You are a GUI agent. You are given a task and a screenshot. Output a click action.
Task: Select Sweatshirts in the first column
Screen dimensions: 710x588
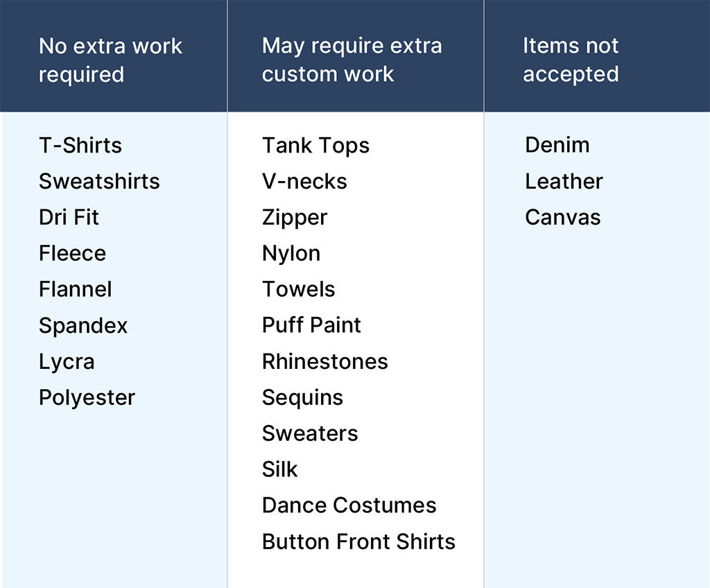point(99,182)
